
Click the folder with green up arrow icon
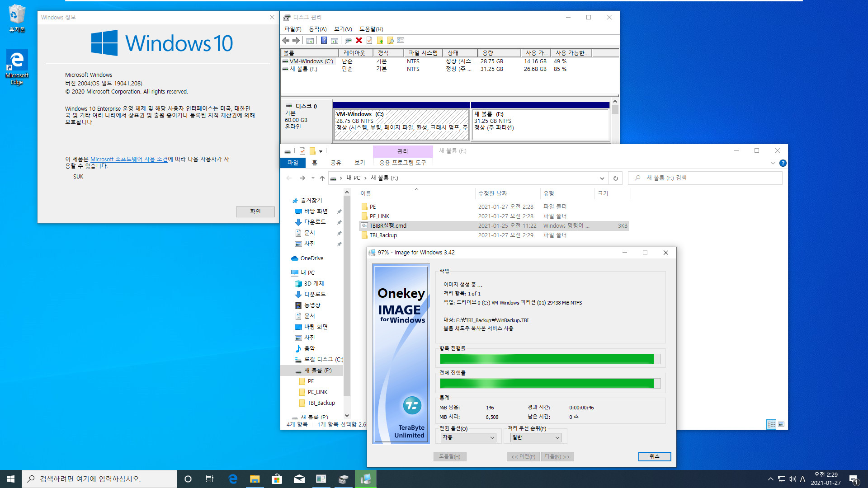pyautogui.click(x=380, y=41)
